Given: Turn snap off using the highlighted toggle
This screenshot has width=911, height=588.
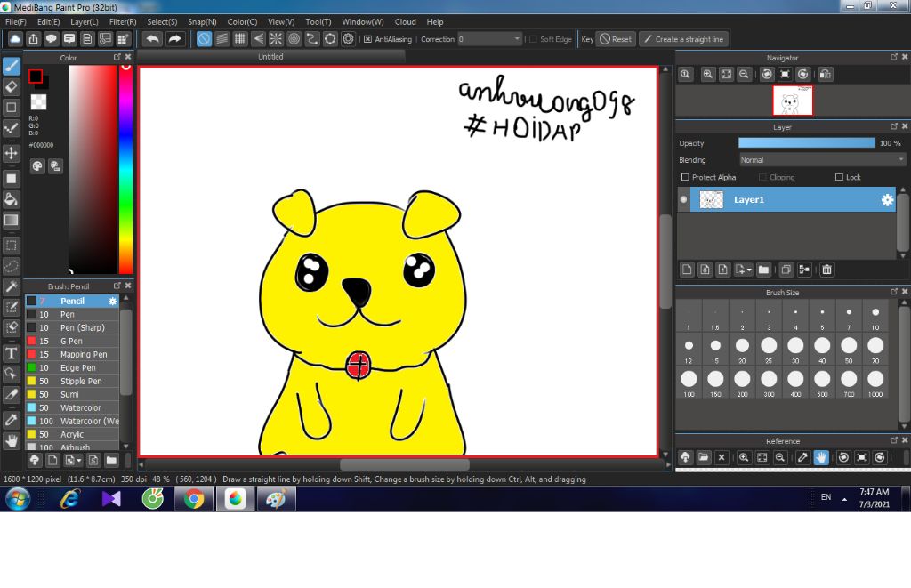Looking at the screenshot, I should [x=204, y=39].
